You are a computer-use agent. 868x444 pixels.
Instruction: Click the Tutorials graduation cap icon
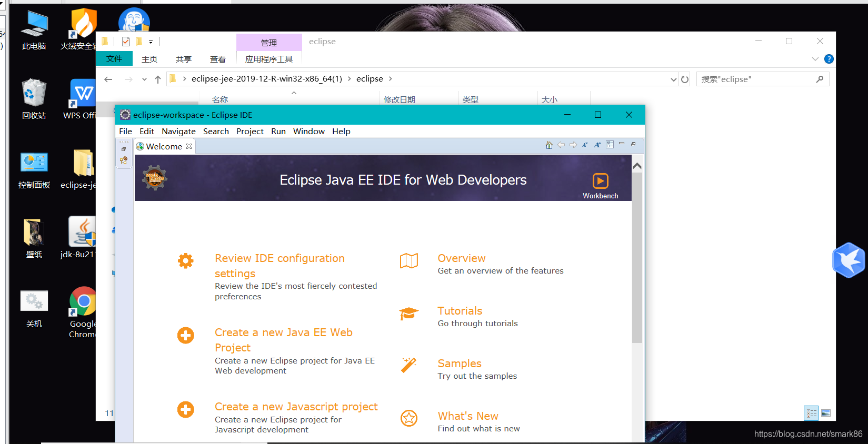pyautogui.click(x=409, y=314)
